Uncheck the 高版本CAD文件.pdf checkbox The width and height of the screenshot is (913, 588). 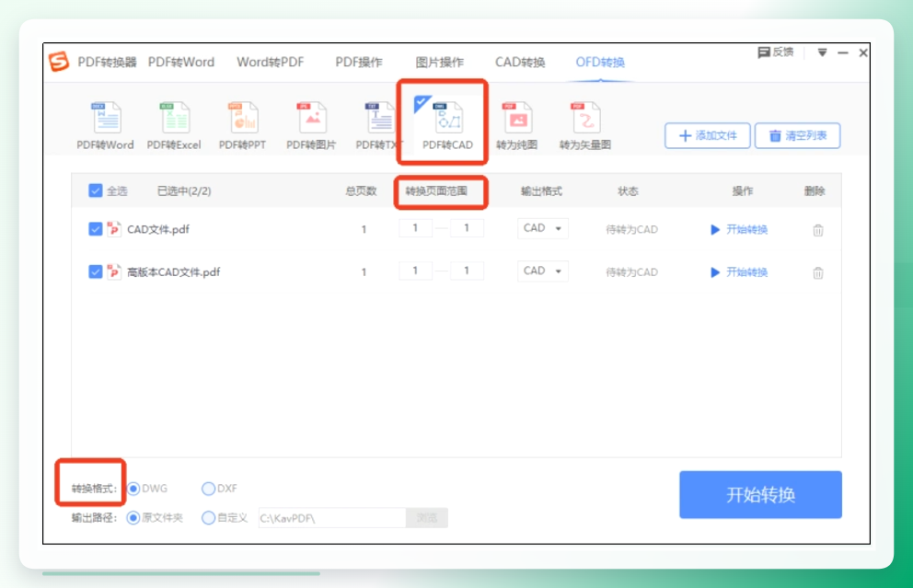pos(96,271)
